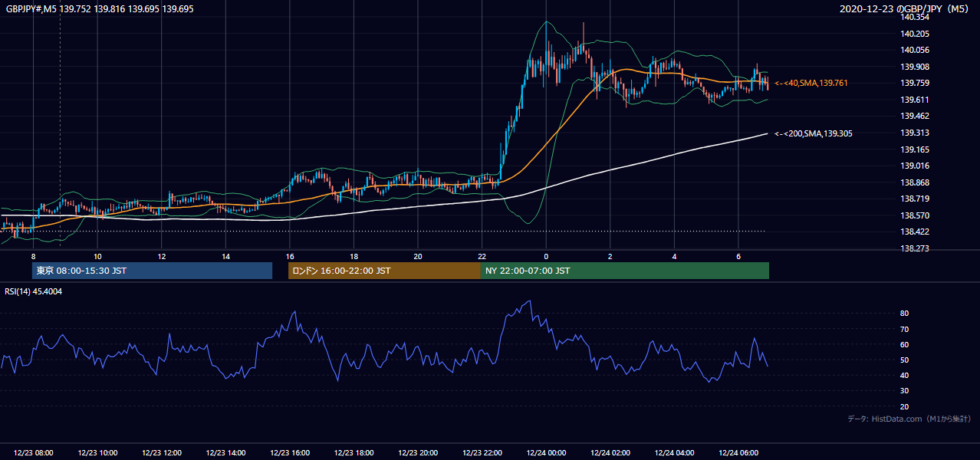Click hour tick 12 under price chart
Image resolution: width=980 pixels, height=460 pixels.
(162, 256)
